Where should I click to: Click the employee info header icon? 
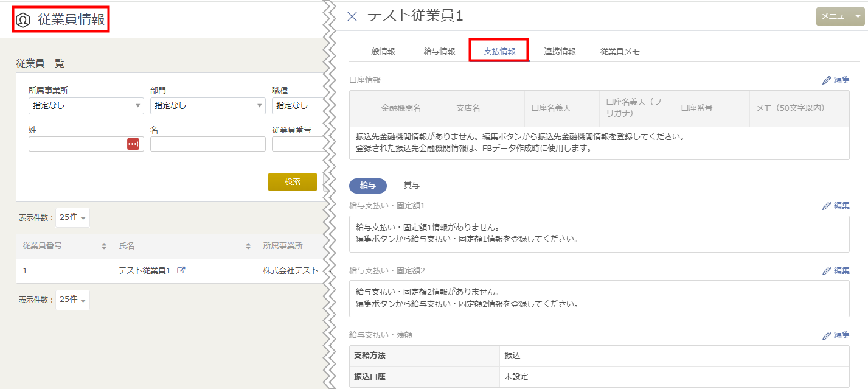click(x=23, y=20)
